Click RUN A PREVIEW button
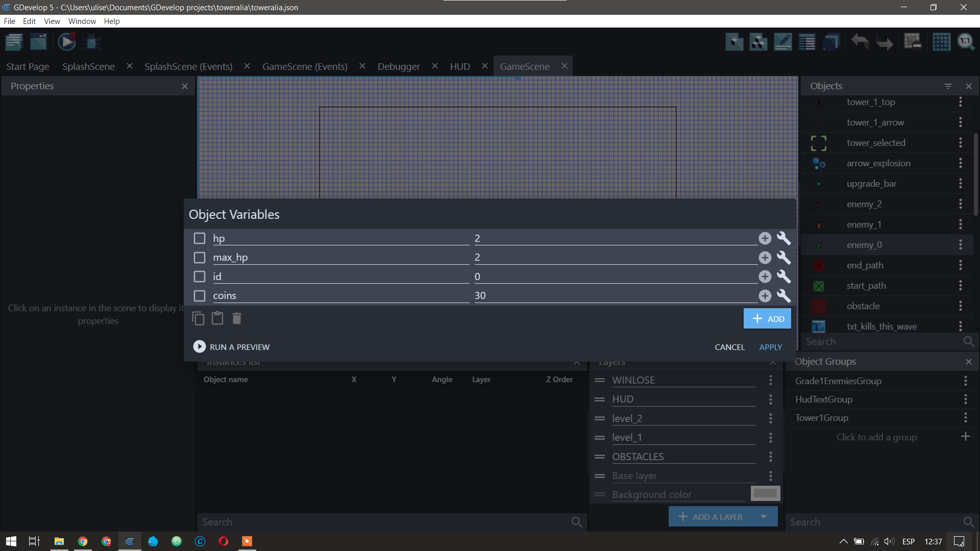Viewport: 980px width, 551px height. (x=232, y=347)
